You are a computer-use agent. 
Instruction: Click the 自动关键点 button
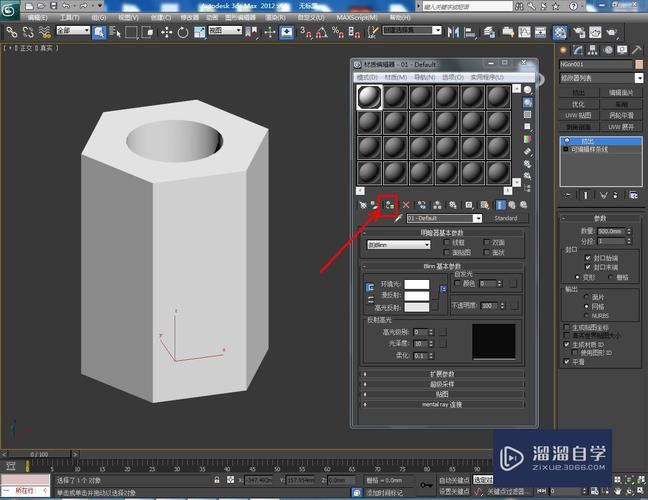pos(454,480)
